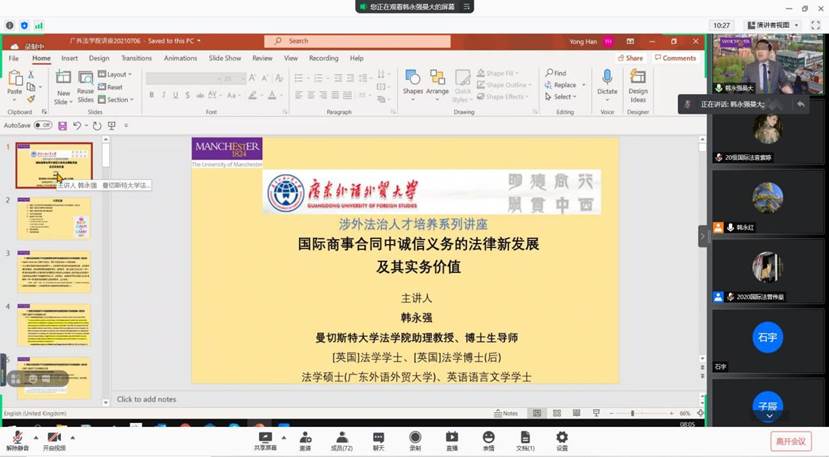Expand the Layout dropdown in Slides group
The width and height of the screenshot is (829, 457).
(117, 74)
